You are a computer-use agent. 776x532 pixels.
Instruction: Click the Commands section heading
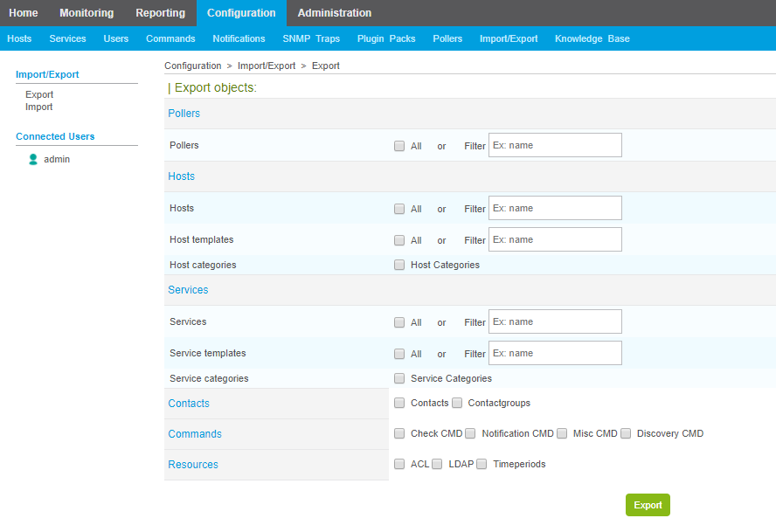click(195, 434)
